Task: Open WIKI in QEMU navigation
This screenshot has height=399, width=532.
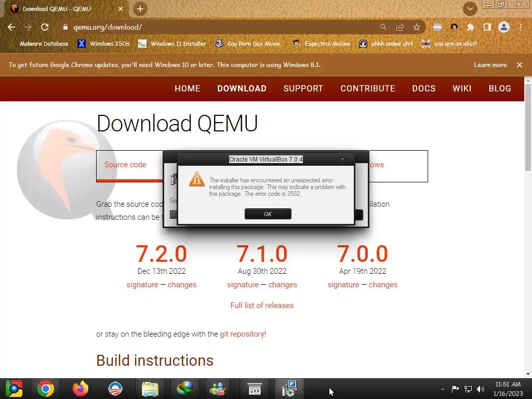Action: [462, 88]
